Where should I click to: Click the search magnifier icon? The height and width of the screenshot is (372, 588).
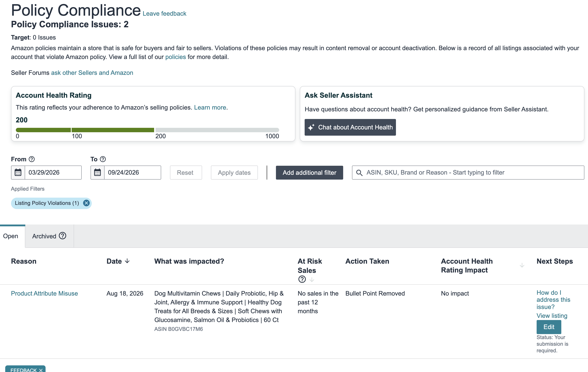coord(359,173)
